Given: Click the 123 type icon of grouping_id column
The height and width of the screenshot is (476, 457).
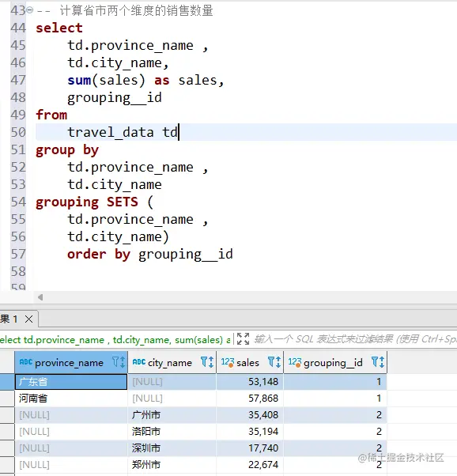Looking at the screenshot, I should point(295,362).
